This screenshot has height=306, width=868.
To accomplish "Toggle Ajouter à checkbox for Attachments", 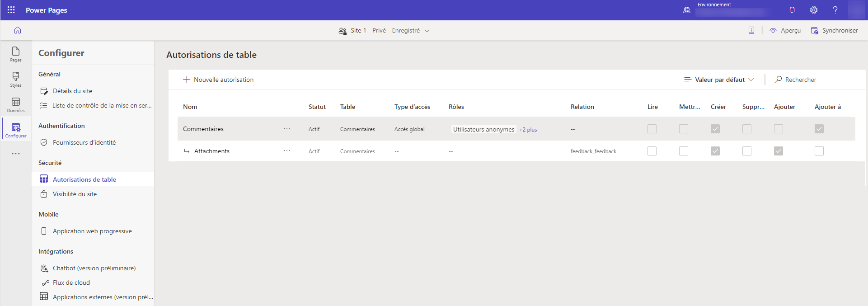I will 819,151.
